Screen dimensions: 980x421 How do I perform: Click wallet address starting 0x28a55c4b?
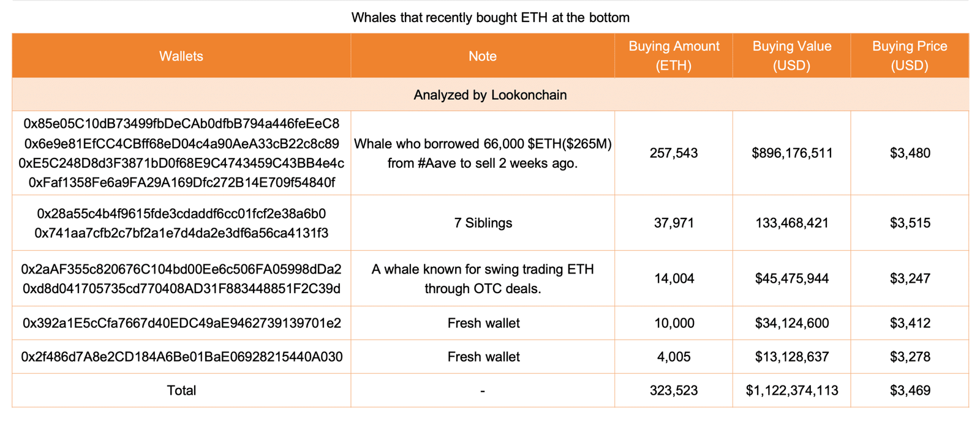(181, 214)
